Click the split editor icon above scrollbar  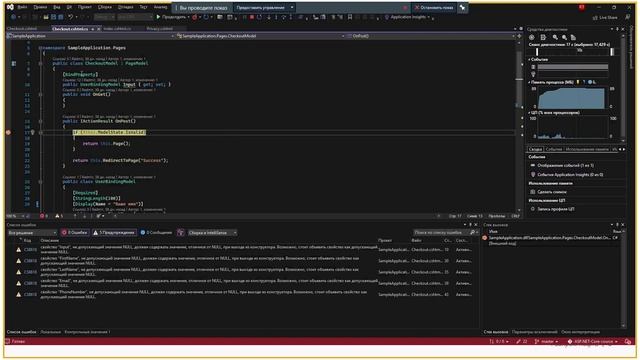(519, 36)
